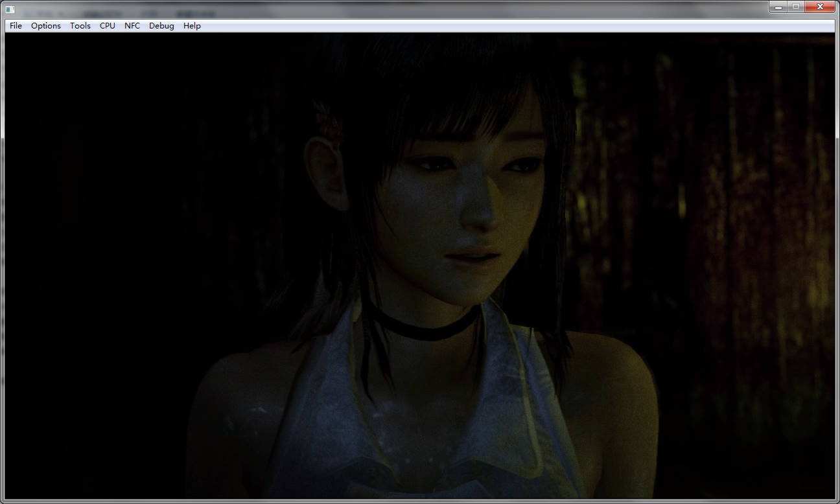Screen dimensions: 840x504
Task: Click the emulator icon in the title bar
Action: click(x=10, y=8)
